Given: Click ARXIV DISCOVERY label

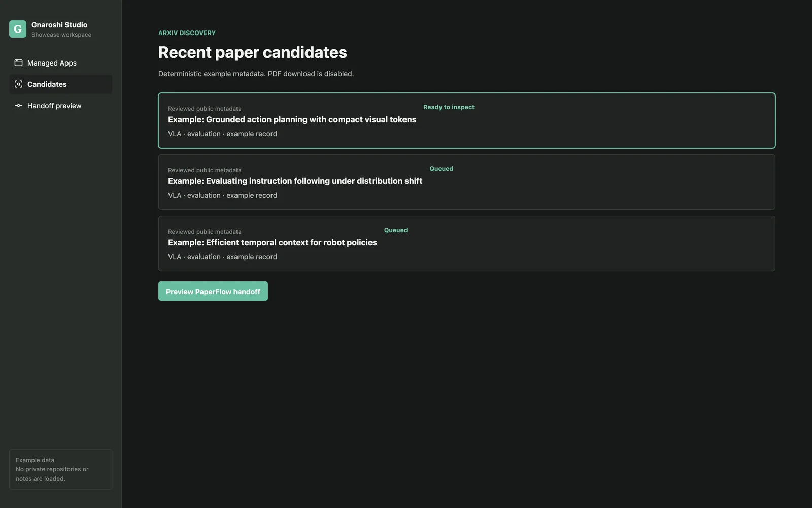Looking at the screenshot, I should 187,33.
